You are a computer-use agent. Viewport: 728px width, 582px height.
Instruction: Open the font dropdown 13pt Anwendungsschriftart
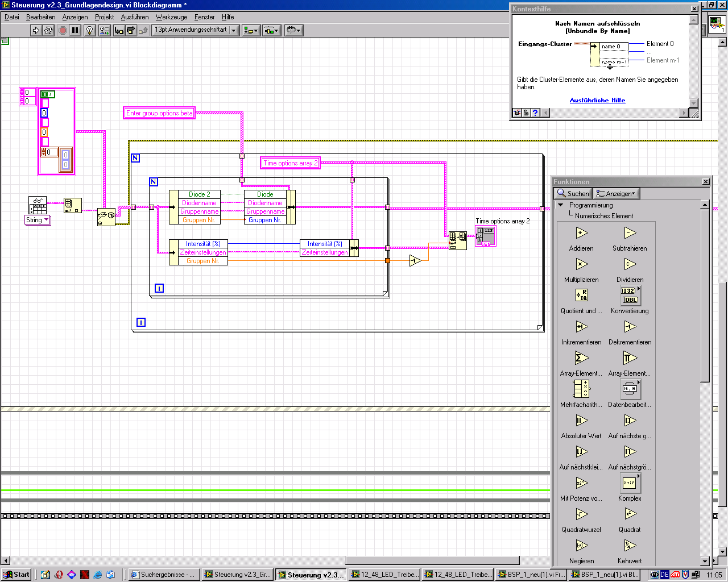click(x=196, y=30)
